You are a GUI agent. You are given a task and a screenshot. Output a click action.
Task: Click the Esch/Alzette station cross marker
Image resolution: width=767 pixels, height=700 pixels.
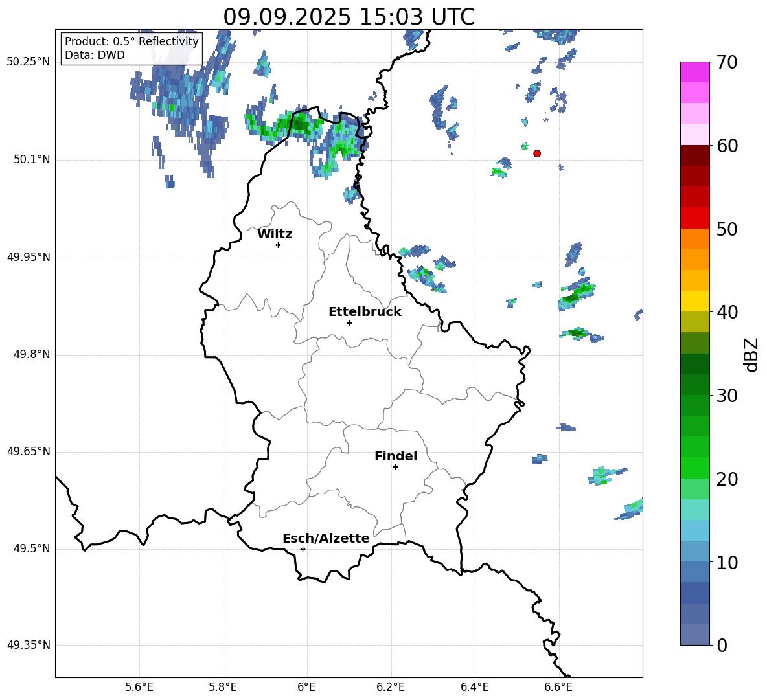(x=303, y=549)
